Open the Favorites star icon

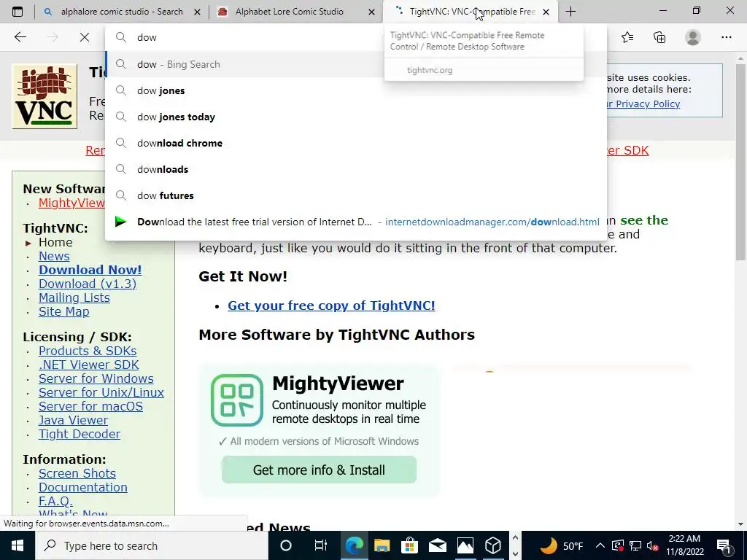click(627, 37)
